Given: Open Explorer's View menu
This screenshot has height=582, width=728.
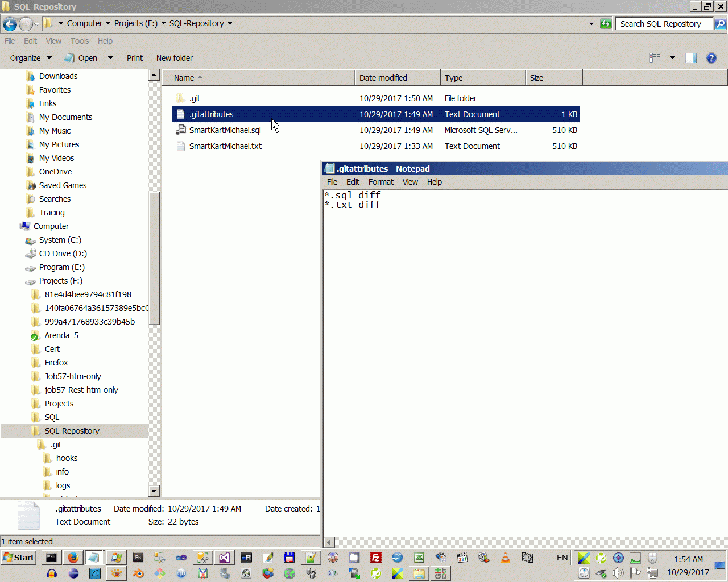Looking at the screenshot, I should (53, 41).
